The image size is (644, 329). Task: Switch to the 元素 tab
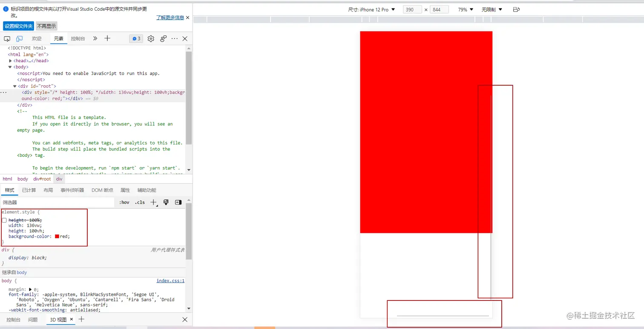click(59, 39)
